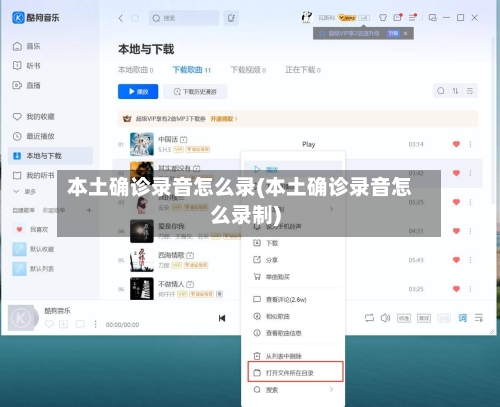Open the 听书 audiobook section
Viewport: 500px width, 407px height.
click(x=27, y=66)
